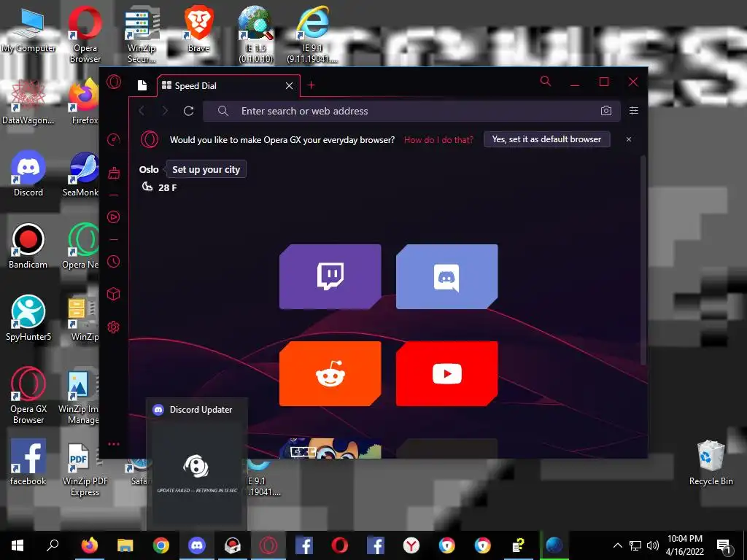Close the Speed Dial tab
Image resolution: width=747 pixels, height=560 pixels.
[289, 86]
